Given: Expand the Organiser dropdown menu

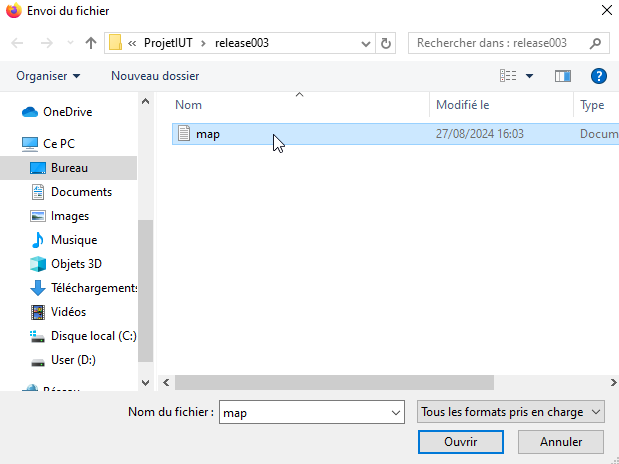Looking at the screenshot, I should click(x=48, y=76).
